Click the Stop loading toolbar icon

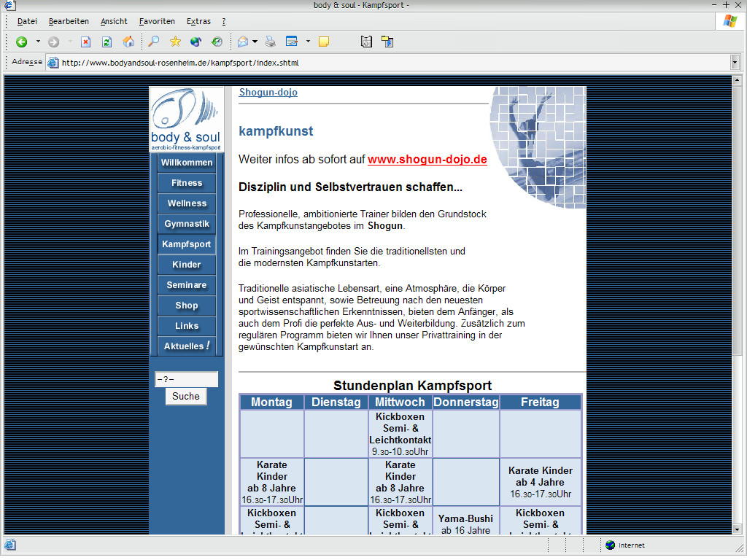[x=85, y=42]
